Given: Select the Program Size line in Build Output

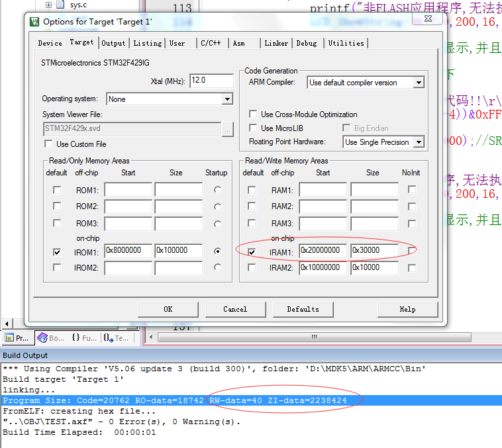Looking at the screenshot, I should (x=251, y=400).
